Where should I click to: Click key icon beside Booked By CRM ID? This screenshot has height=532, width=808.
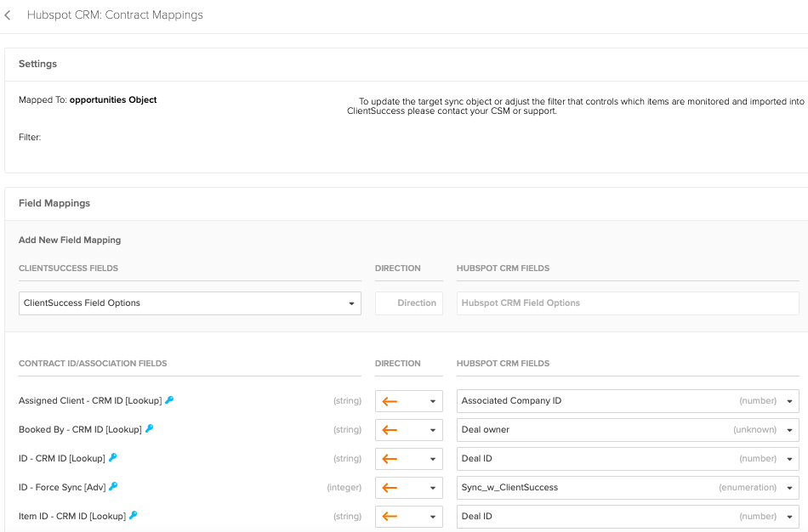click(150, 428)
